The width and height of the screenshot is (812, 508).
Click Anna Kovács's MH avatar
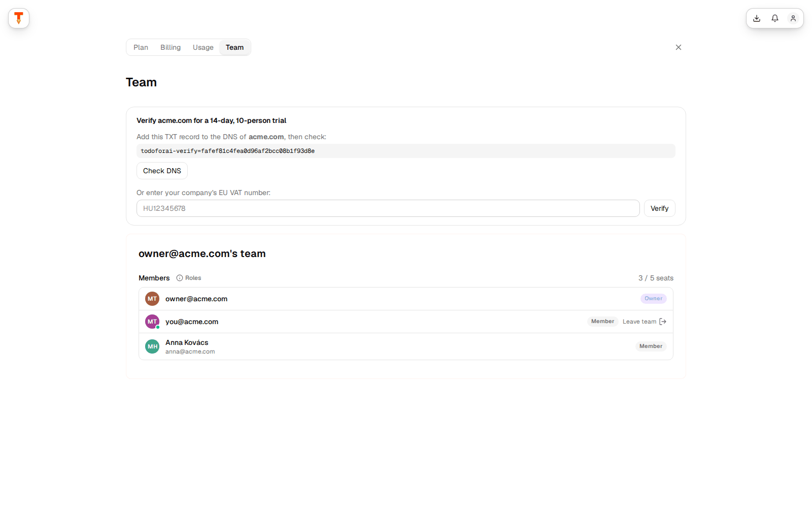152,346
